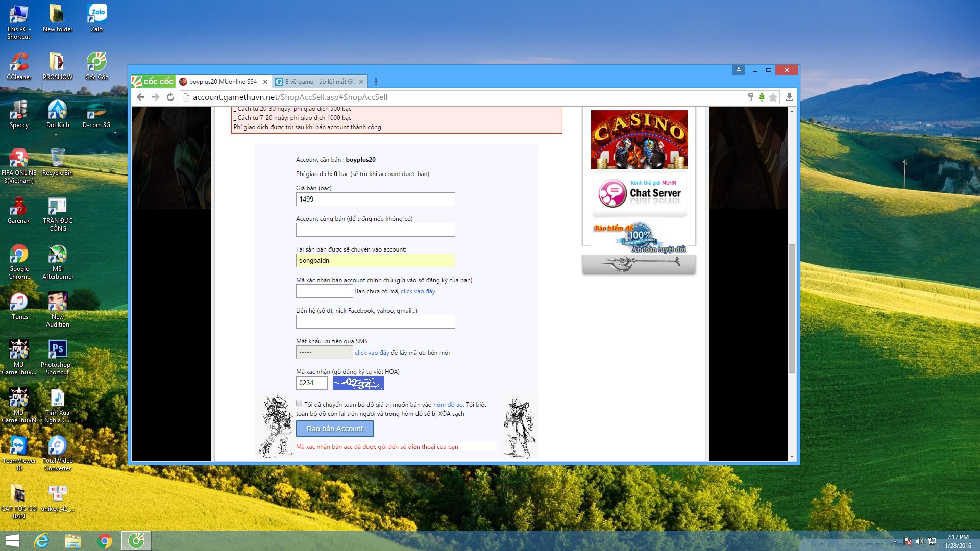Click the Mã xác nhận bán account field
This screenshot has height=551, width=980.
[324, 291]
